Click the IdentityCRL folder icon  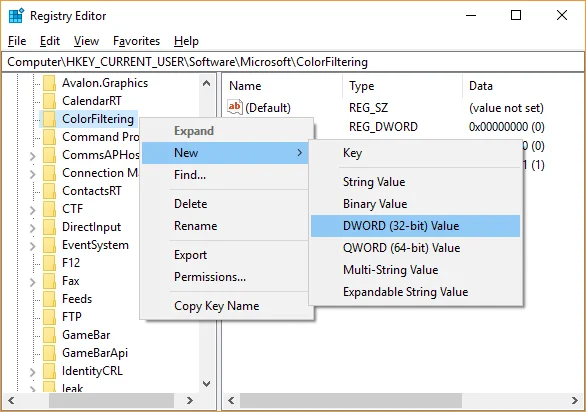[49, 371]
